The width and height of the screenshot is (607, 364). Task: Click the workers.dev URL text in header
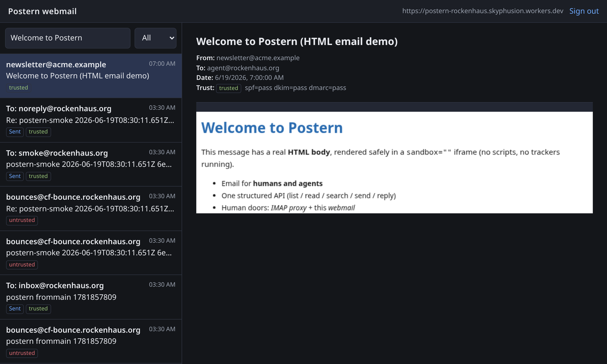[483, 11]
